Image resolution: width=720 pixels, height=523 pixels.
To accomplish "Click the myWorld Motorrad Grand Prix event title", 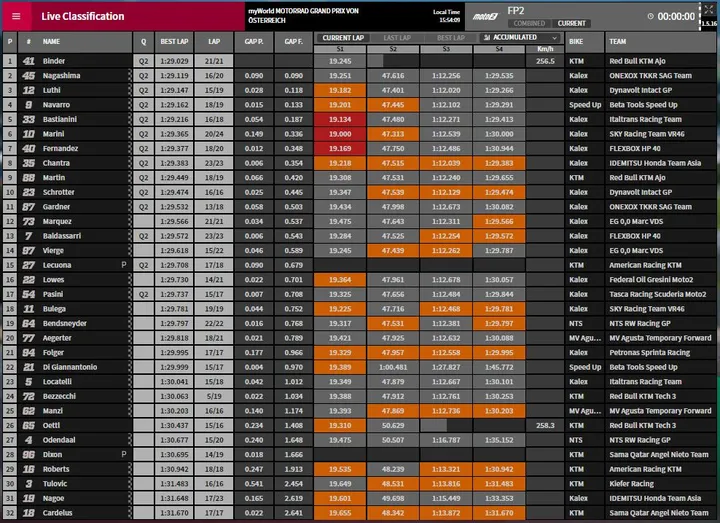I will coord(304,16).
